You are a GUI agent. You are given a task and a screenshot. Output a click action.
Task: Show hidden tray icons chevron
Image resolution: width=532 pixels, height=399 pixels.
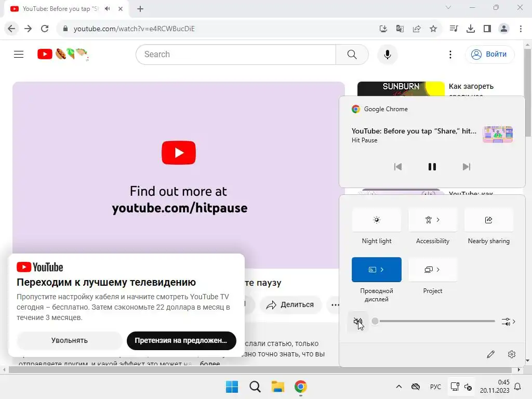click(x=399, y=387)
